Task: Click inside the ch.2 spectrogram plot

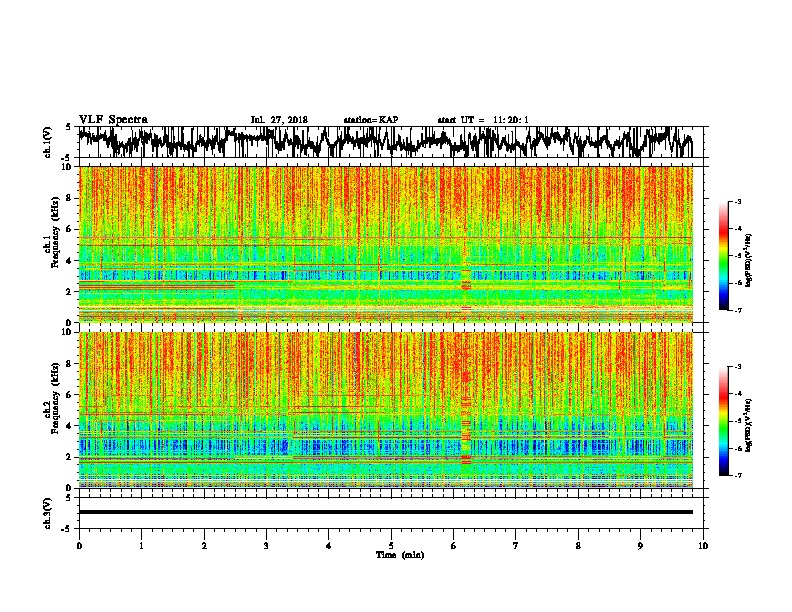Action: tap(385, 410)
